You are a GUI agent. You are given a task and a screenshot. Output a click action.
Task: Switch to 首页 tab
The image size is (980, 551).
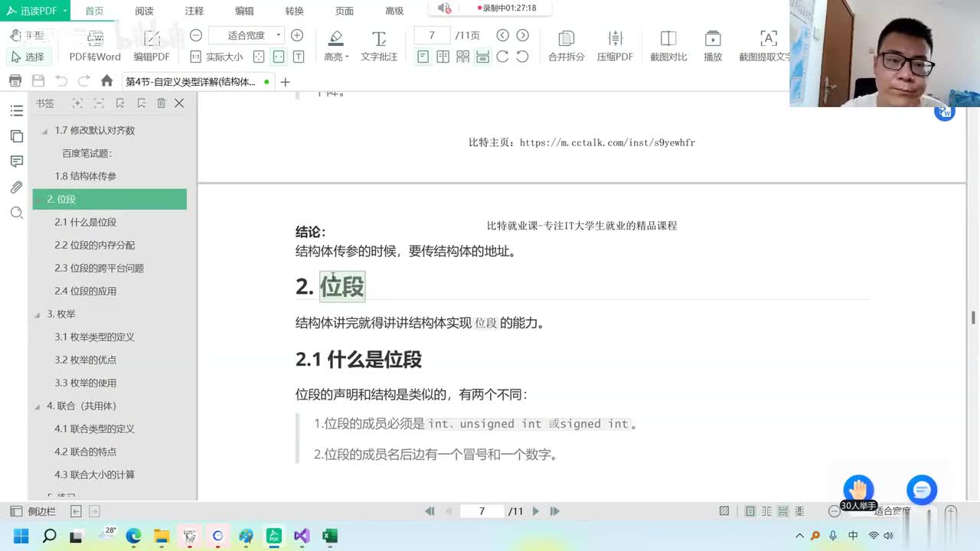[94, 11]
